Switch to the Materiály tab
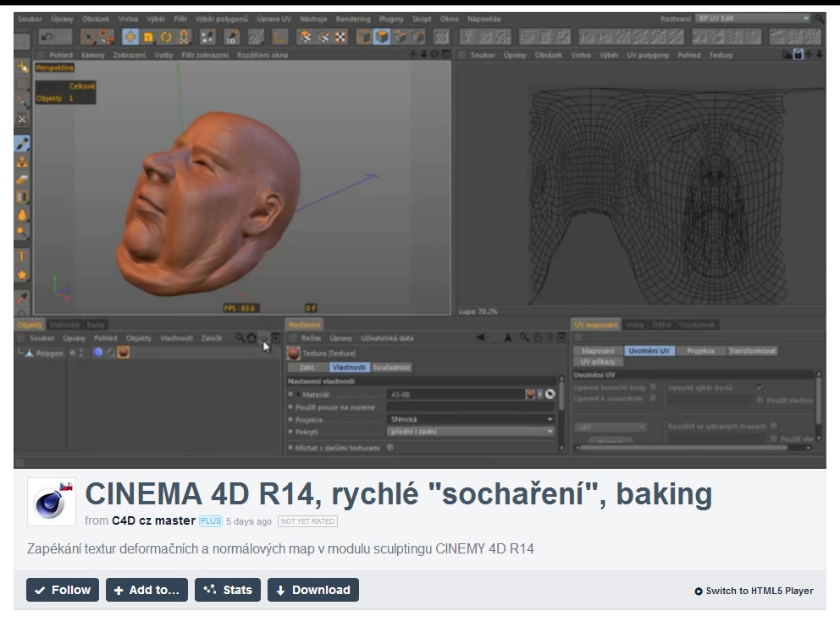The image size is (840, 622). pyautogui.click(x=64, y=324)
